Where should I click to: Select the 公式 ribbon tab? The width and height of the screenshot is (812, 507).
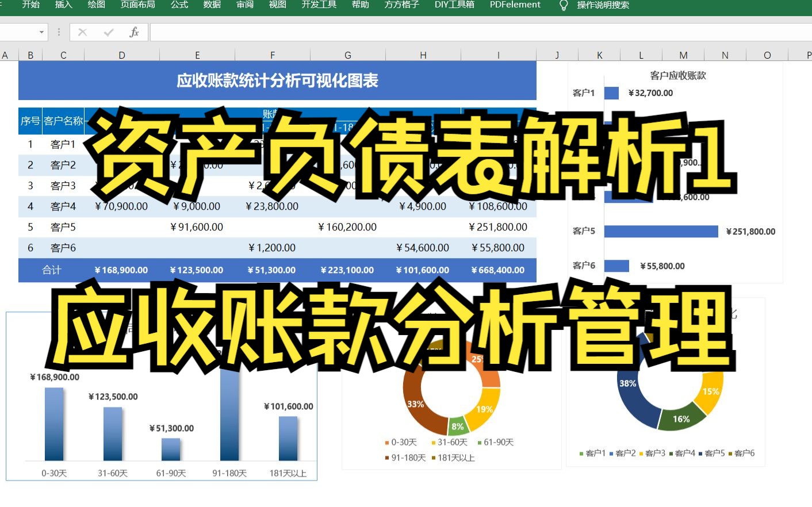pos(179,5)
